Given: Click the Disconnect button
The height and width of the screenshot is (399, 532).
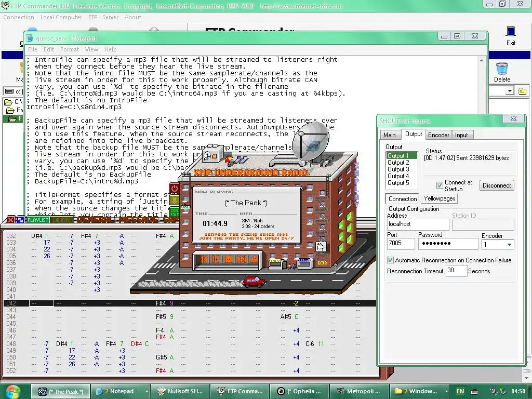Looking at the screenshot, I should click(x=497, y=185).
